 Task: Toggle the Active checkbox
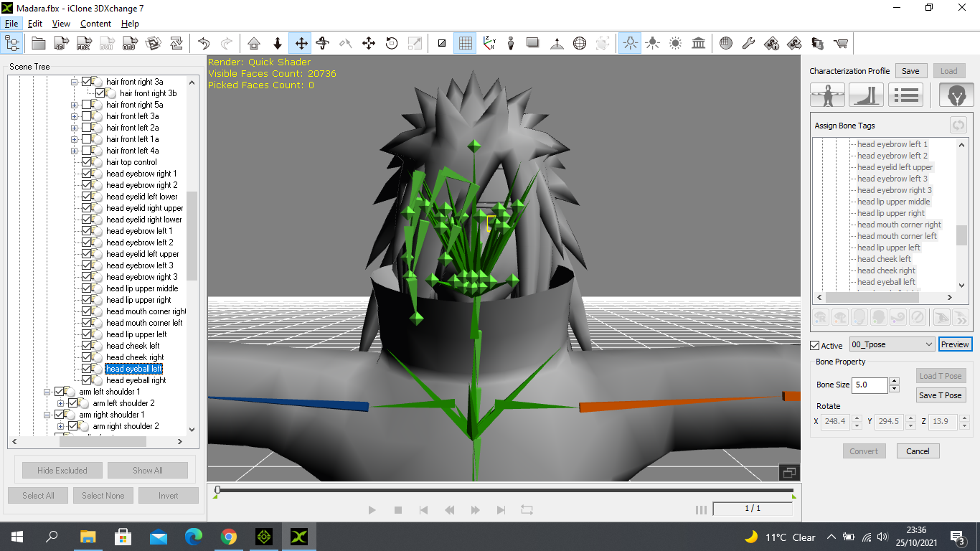(814, 346)
